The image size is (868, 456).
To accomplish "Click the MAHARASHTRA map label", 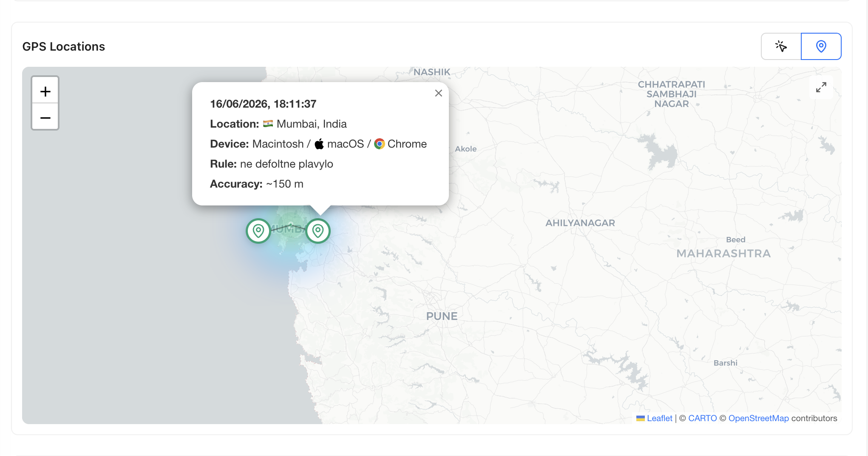I will [x=723, y=254].
